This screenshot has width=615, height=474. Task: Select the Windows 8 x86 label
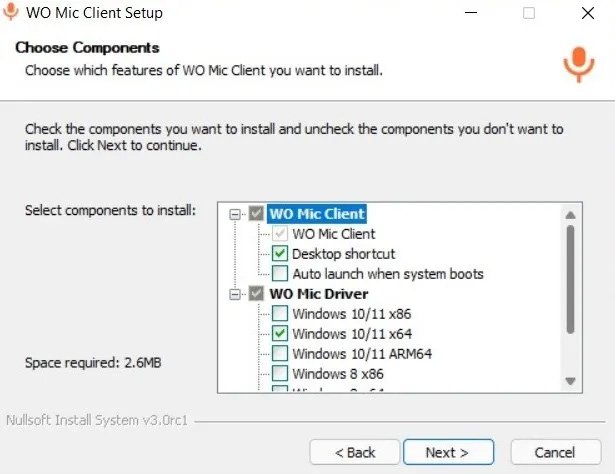point(338,374)
